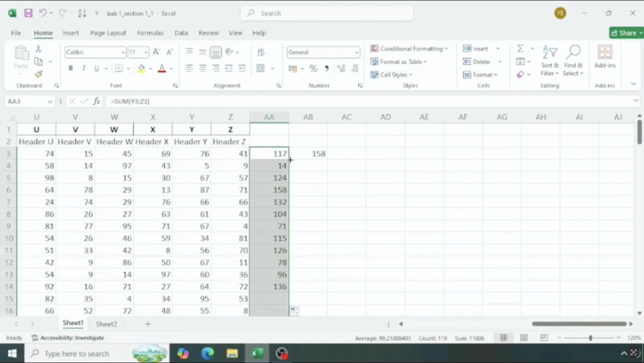Open the Sort & Filter tool

[549, 61]
